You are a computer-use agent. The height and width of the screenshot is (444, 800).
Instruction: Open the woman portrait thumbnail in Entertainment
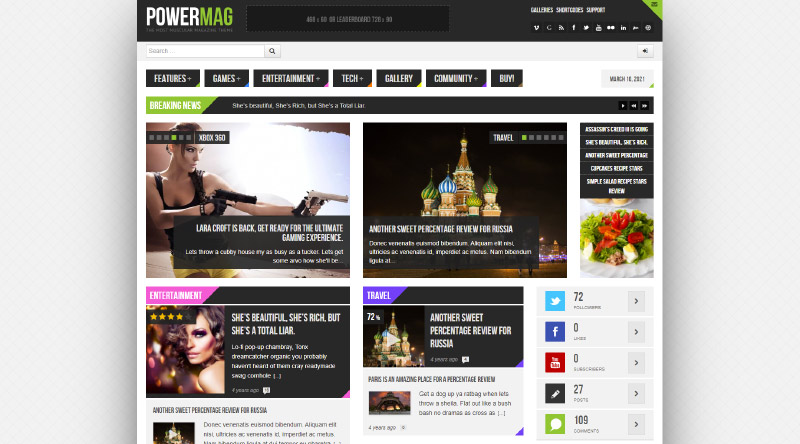185,350
